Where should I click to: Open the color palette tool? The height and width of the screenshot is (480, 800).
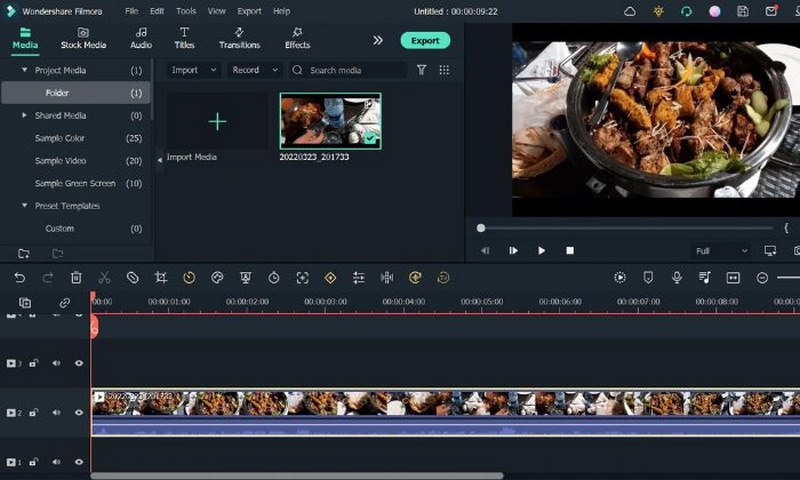[x=217, y=277]
